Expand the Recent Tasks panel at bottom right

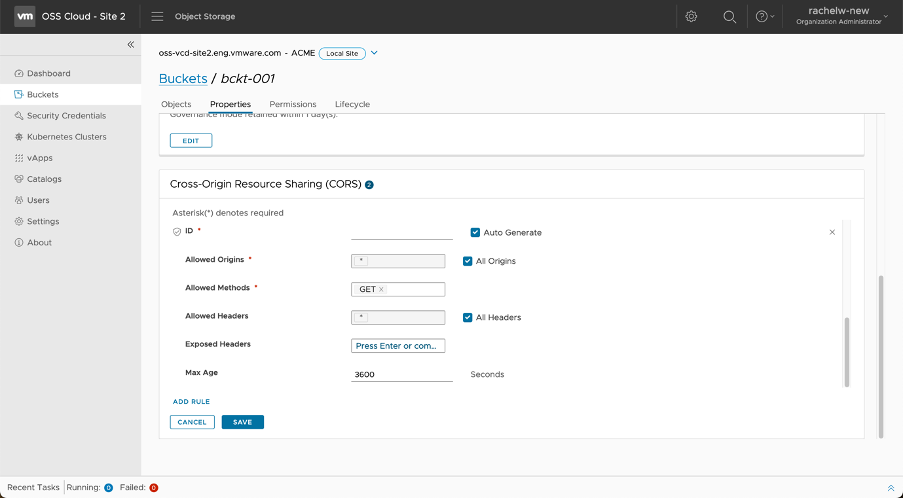pos(890,488)
